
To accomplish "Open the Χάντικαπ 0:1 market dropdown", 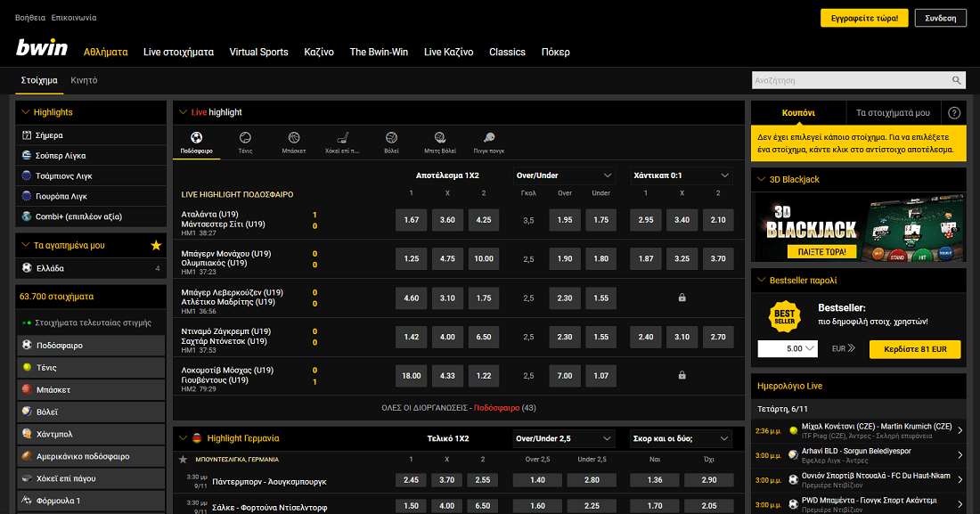I will [x=681, y=175].
